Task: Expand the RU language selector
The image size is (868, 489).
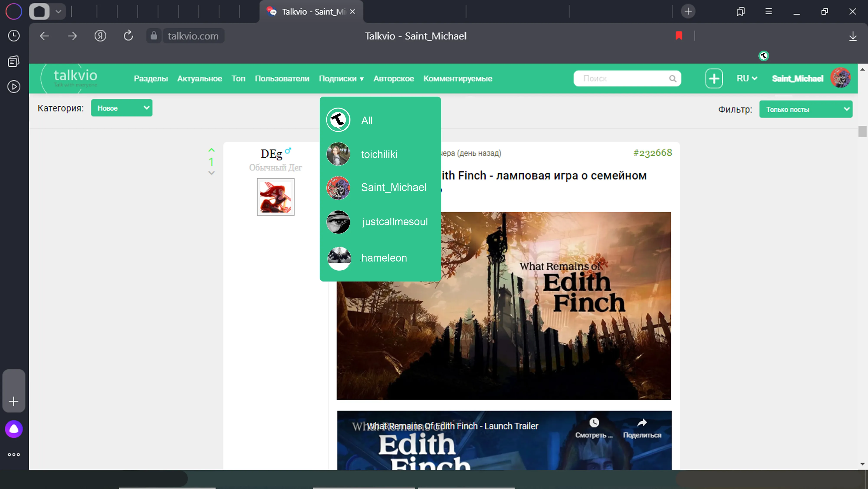Action: click(x=747, y=79)
